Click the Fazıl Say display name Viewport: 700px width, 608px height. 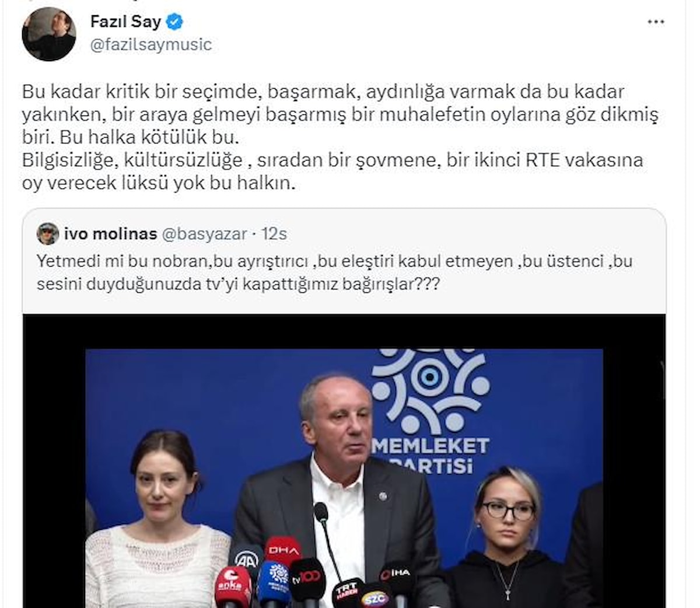click(125, 22)
